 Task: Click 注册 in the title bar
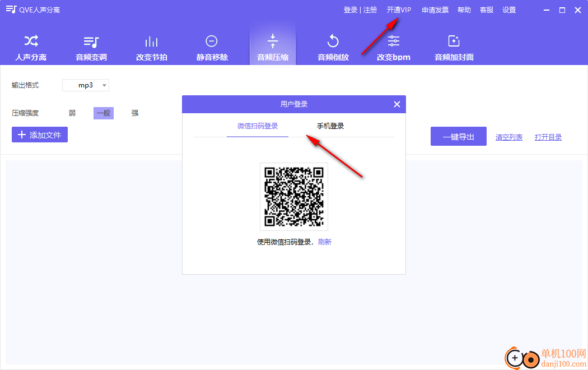coord(370,10)
